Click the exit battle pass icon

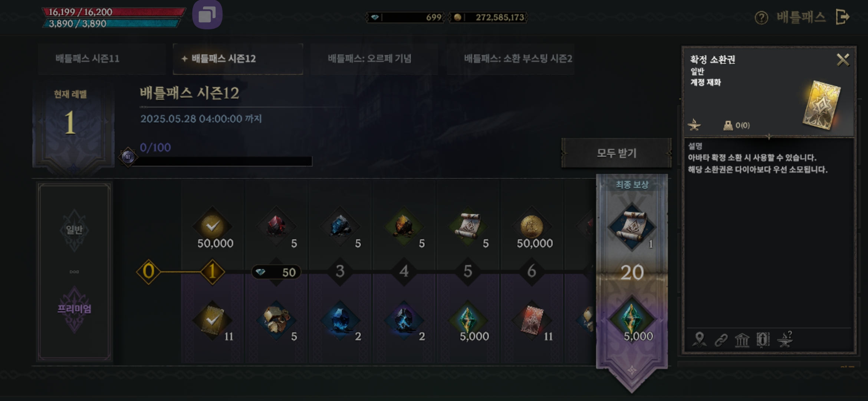click(842, 17)
